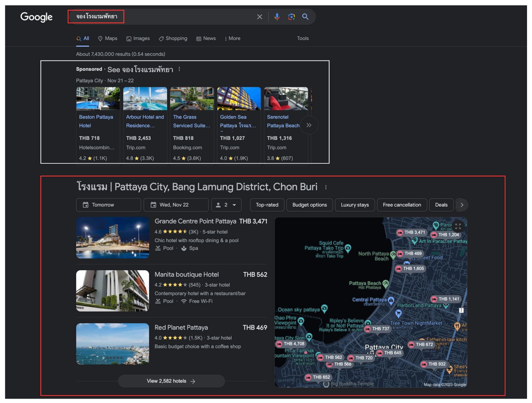Click the THB 737 map pin
This screenshot has width=532, height=403.
click(x=378, y=329)
